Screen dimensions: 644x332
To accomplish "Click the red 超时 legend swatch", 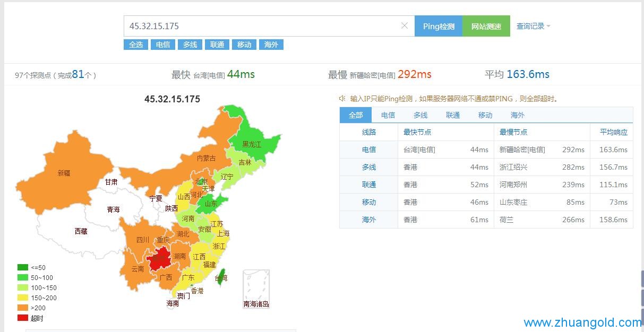I will [x=22, y=318].
